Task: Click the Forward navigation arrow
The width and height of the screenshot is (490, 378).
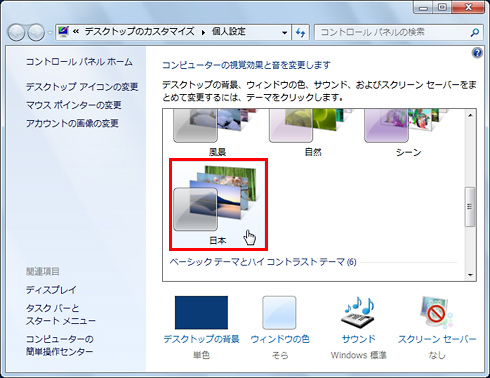Action: pos(36,32)
